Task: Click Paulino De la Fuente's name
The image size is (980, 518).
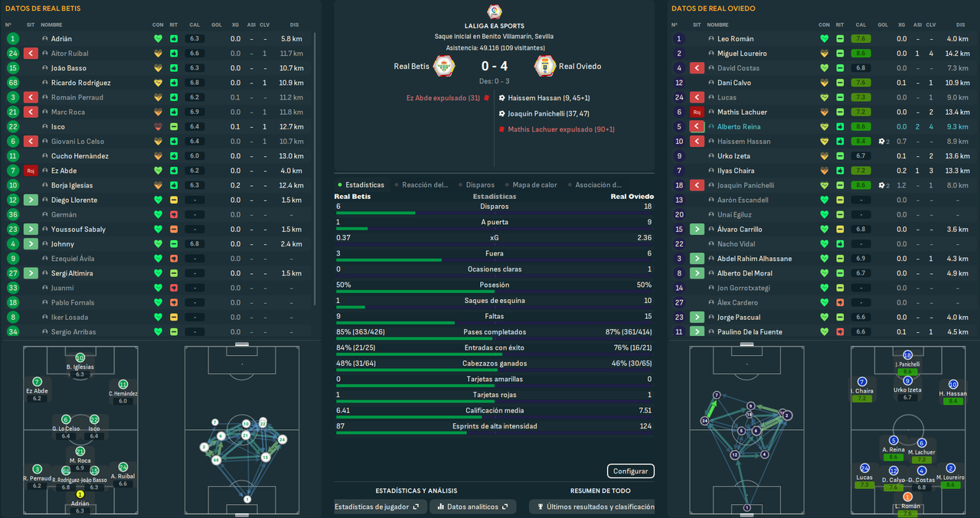Action: pos(750,332)
